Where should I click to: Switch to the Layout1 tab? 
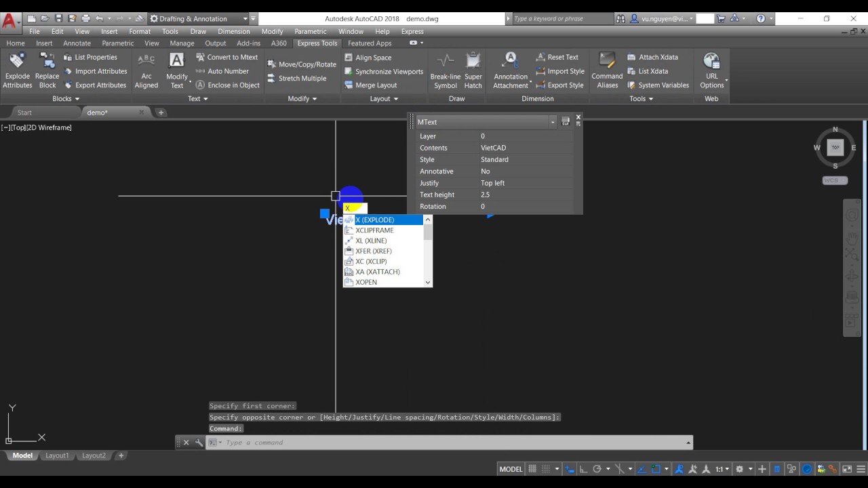coord(57,455)
